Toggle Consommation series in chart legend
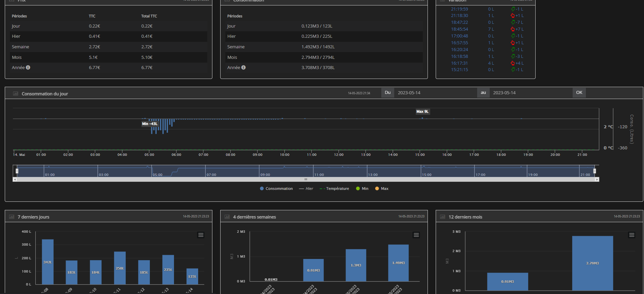 [x=276, y=189]
